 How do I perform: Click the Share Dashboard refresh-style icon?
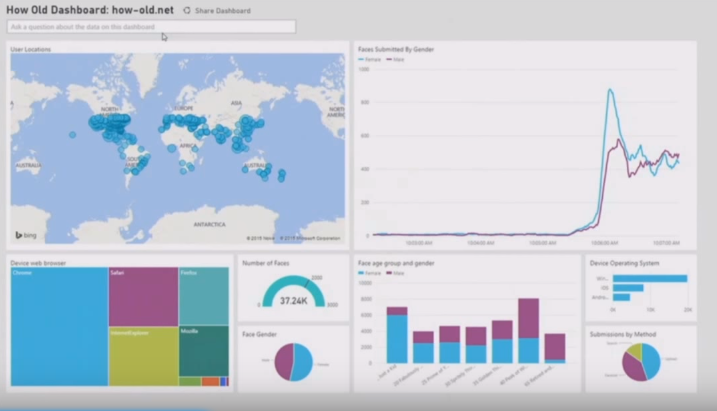pyautogui.click(x=187, y=11)
